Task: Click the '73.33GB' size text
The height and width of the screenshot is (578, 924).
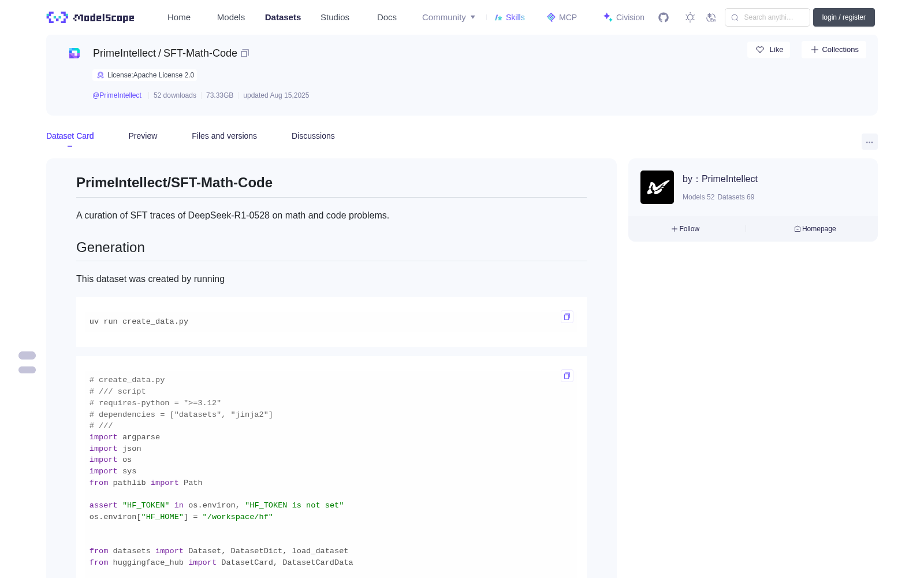Action: (219, 95)
